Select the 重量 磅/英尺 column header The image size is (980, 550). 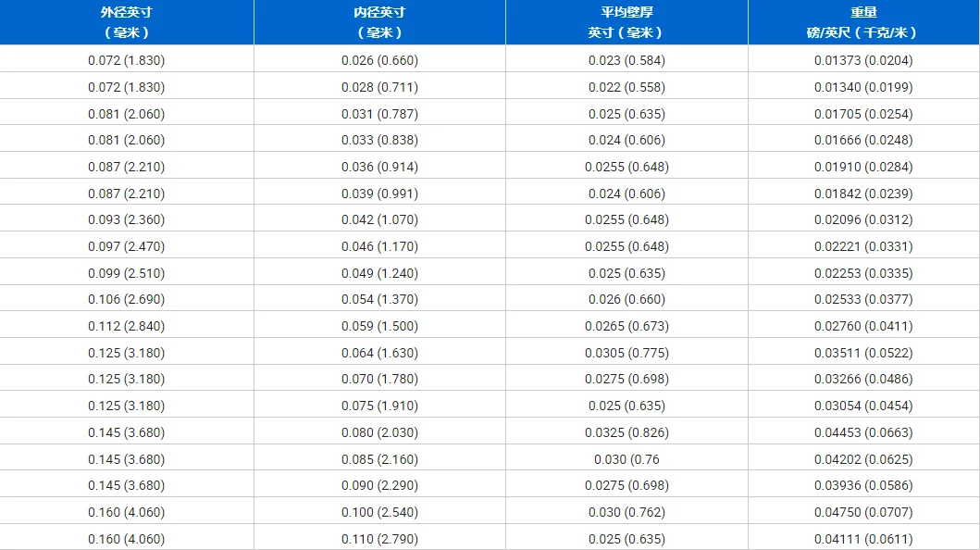[x=862, y=22]
